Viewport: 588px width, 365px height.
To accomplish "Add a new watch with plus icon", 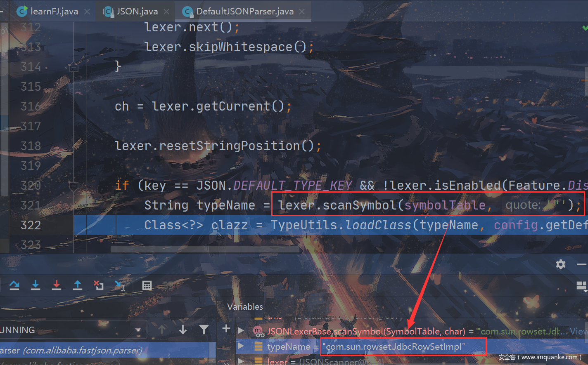I will (x=226, y=329).
